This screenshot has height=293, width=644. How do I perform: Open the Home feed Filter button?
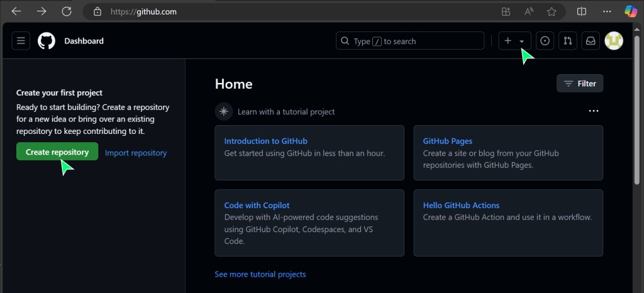580,83
